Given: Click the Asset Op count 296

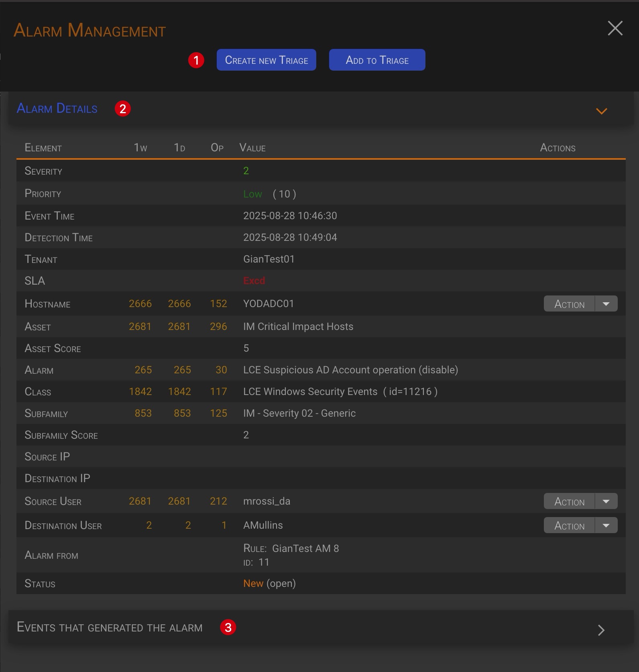Looking at the screenshot, I should (218, 327).
